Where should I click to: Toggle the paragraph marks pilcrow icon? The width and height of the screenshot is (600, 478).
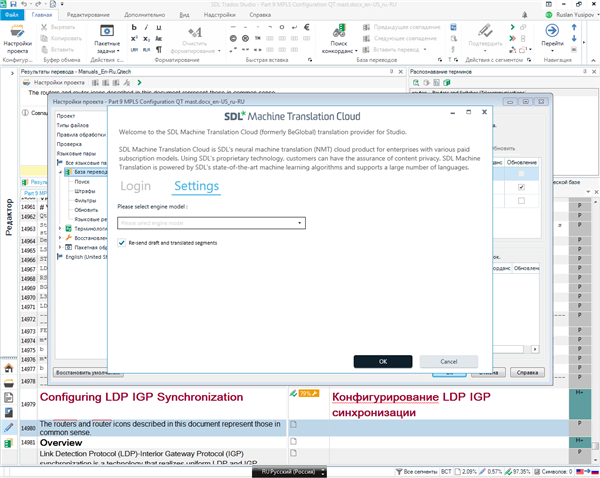158,49
